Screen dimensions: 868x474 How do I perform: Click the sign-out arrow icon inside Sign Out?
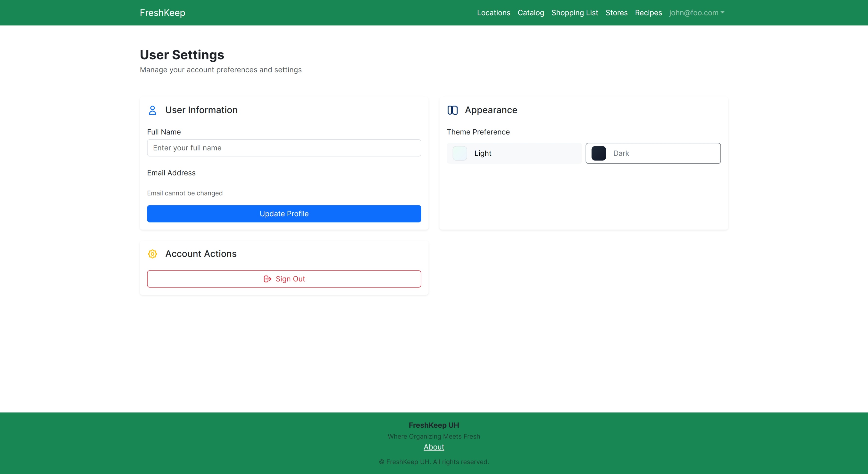pyautogui.click(x=267, y=279)
